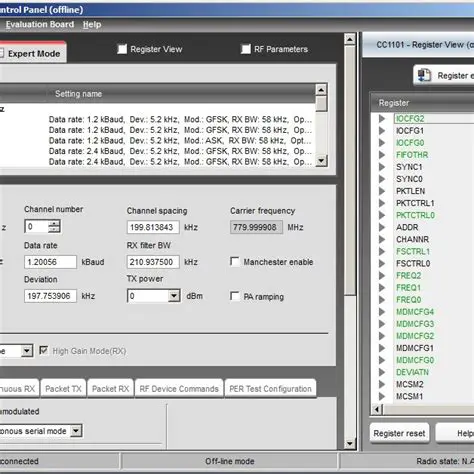The width and height of the screenshot is (474, 474).
Task: Open the PER Test Configuration tab
Action: pyautogui.click(x=270, y=389)
